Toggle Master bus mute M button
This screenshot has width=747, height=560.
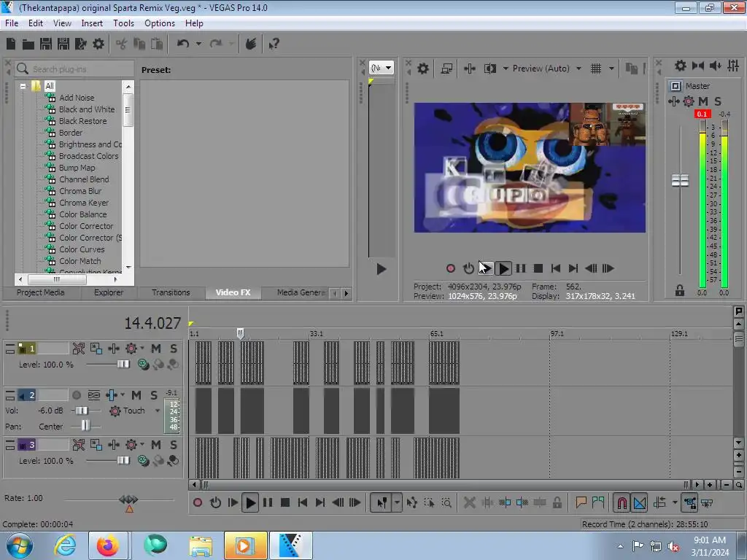tap(703, 101)
